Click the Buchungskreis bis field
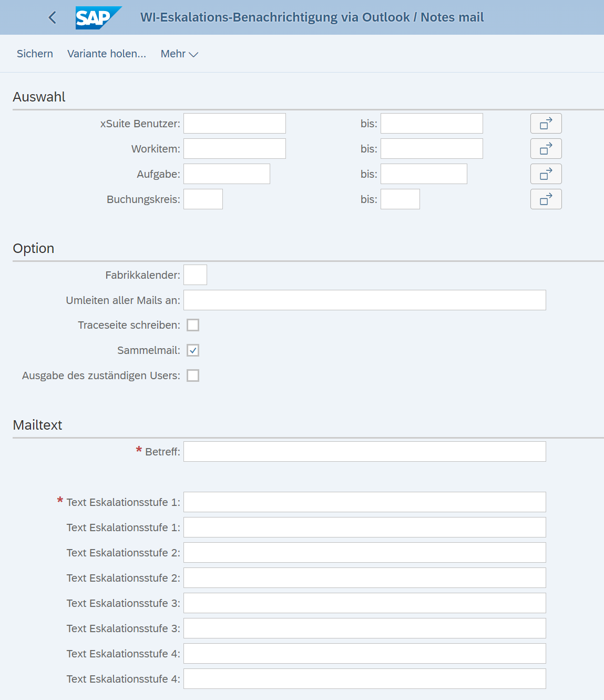The height and width of the screenshot is (700, 604). [x=400, y=199]
